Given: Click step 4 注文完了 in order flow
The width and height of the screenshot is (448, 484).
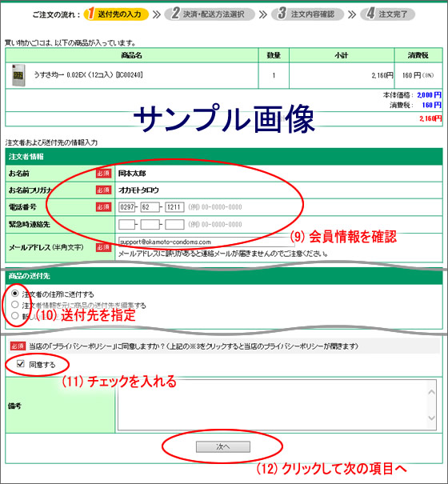Looking at the screenshot, I should [387, 14].
